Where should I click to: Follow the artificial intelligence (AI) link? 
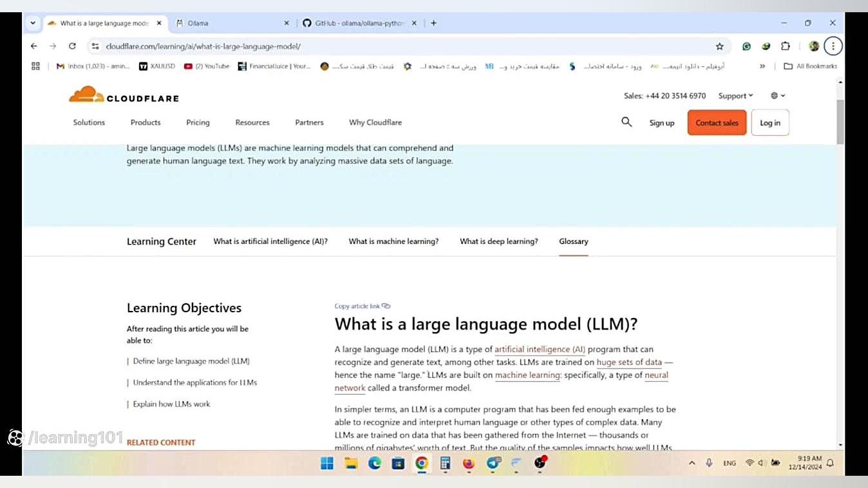(540, 350)
